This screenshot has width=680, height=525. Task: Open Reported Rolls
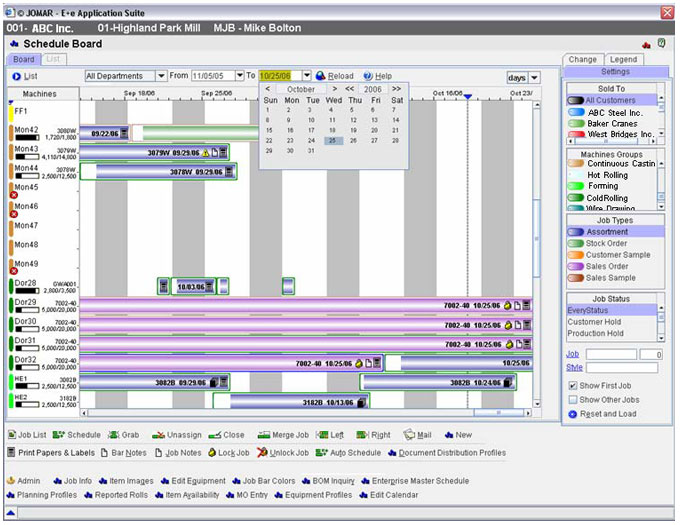pos(116,495)
